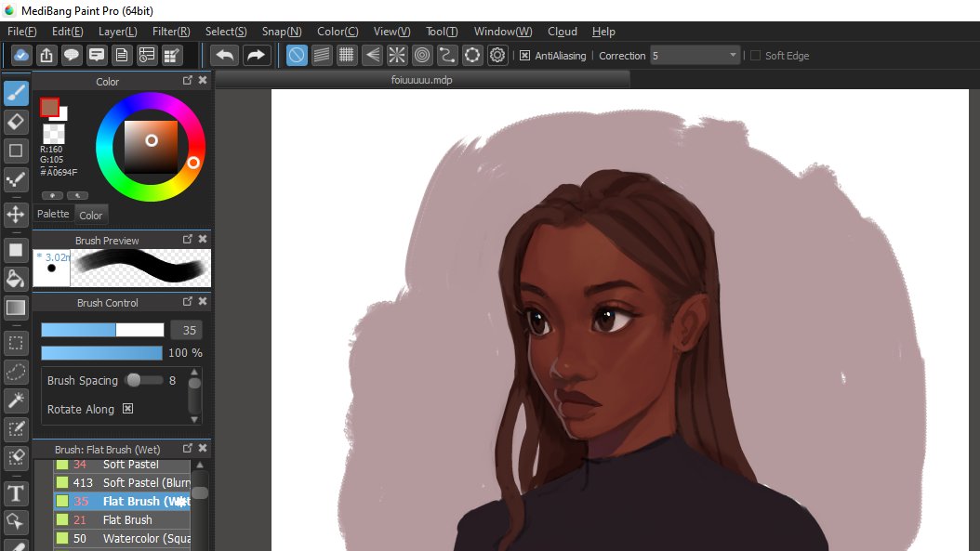Viewport: 980px width, 551px height.
Task: Close the Color panel
Action: 203,80
